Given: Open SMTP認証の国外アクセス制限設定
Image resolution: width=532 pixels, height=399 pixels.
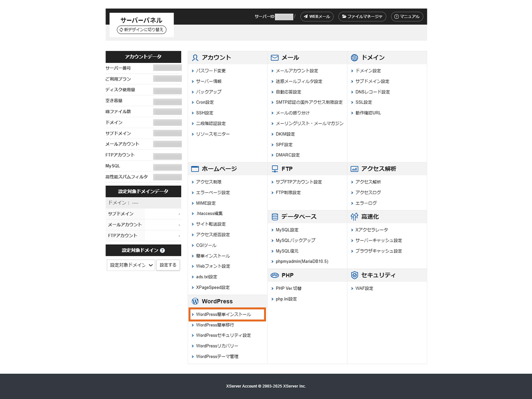Looking at the screenshot, I should coord(309,102).
